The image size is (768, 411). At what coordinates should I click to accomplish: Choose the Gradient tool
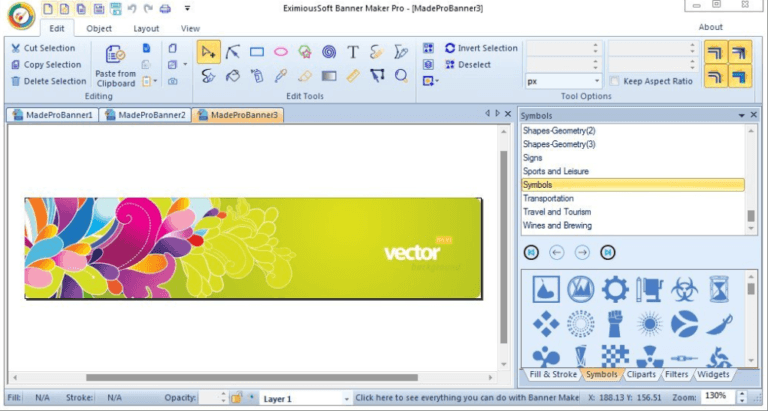point(329,76)
